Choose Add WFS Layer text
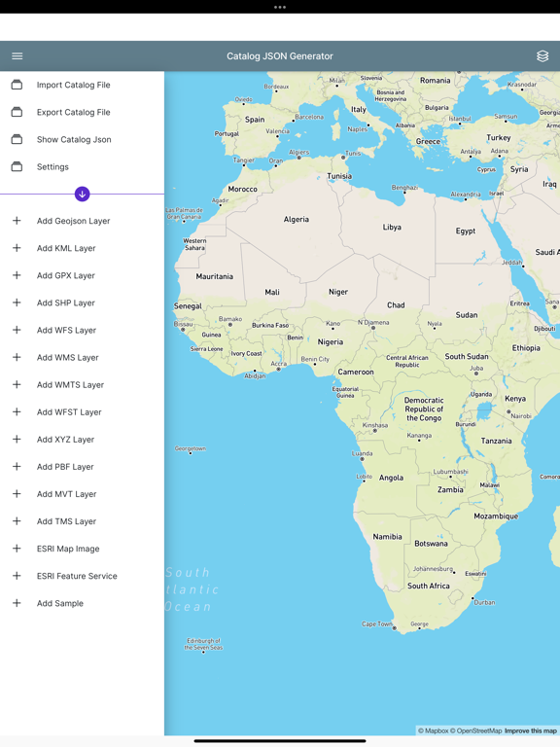Viewport: 560px width, 747px height. (x=66, y=330)
